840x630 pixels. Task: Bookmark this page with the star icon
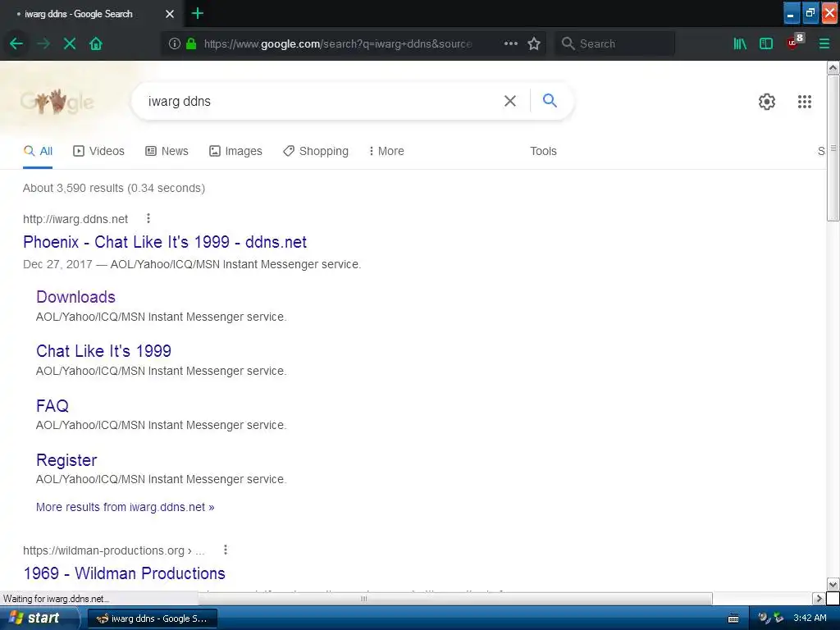coord(533,43)
